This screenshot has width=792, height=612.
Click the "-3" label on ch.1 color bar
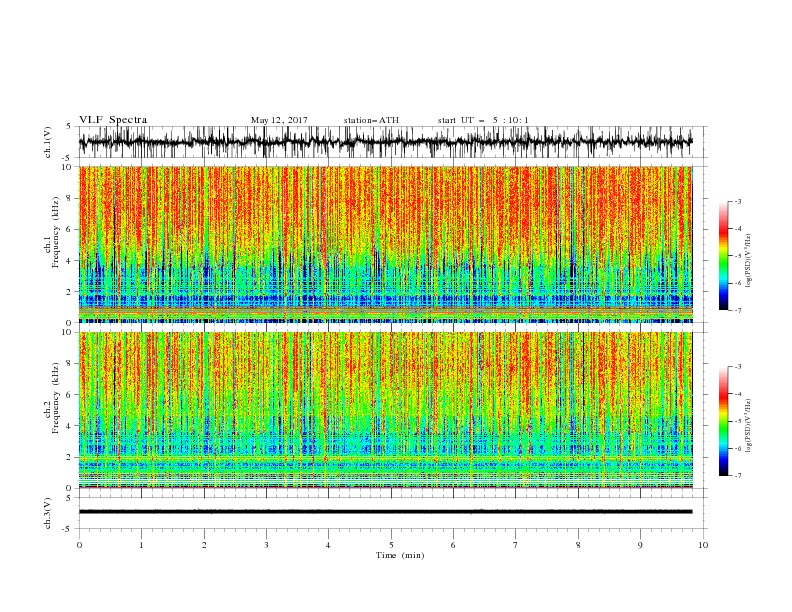737,201
